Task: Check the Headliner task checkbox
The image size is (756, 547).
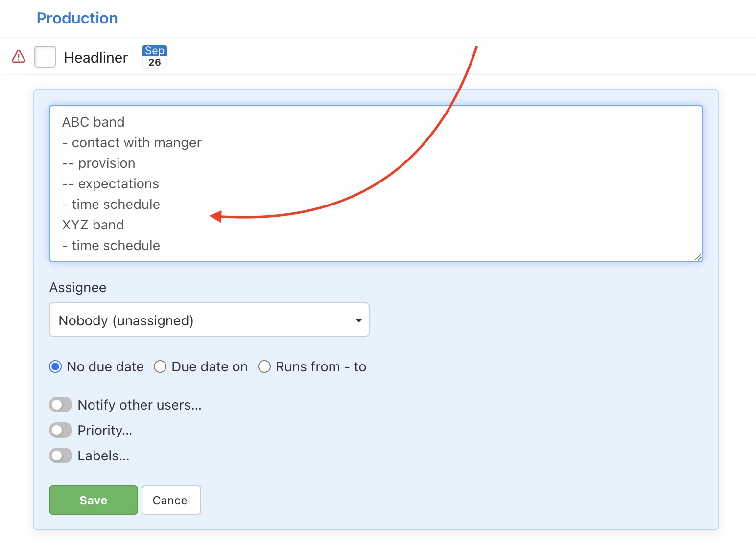Action: [45, 57]
